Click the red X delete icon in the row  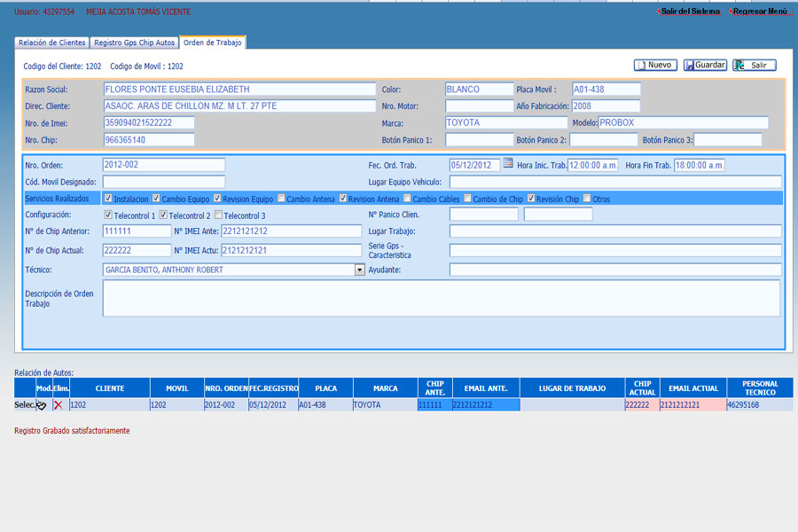[x=58, y=405]
